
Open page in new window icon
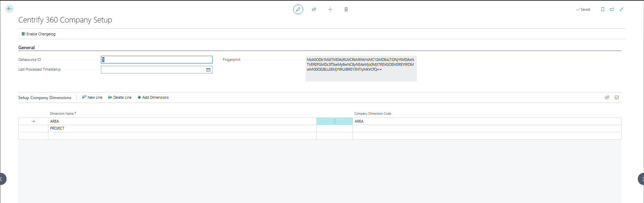click(x=612, y=9)
